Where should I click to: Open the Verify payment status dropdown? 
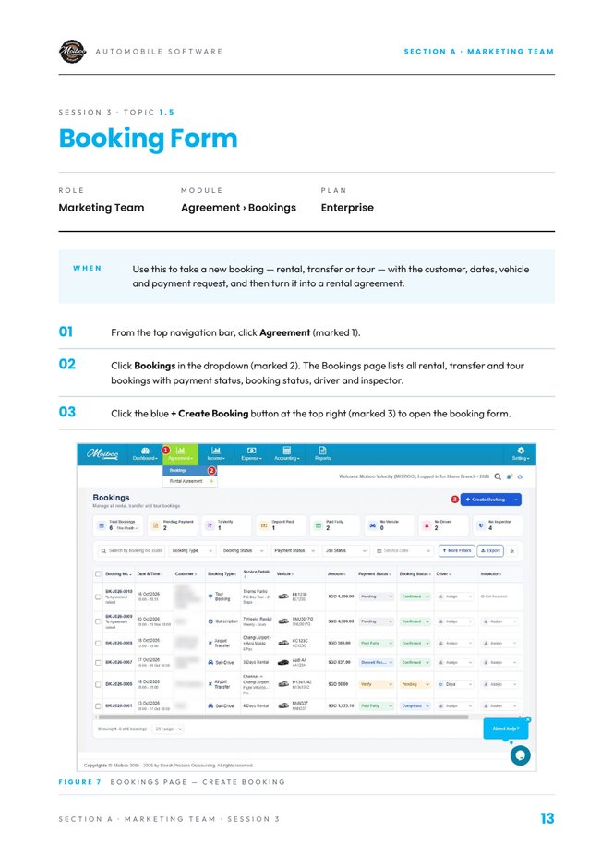tap(377, 684)
